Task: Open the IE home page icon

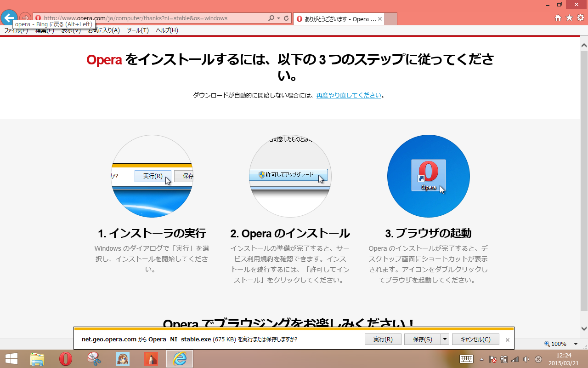Action: click(558, 18)
